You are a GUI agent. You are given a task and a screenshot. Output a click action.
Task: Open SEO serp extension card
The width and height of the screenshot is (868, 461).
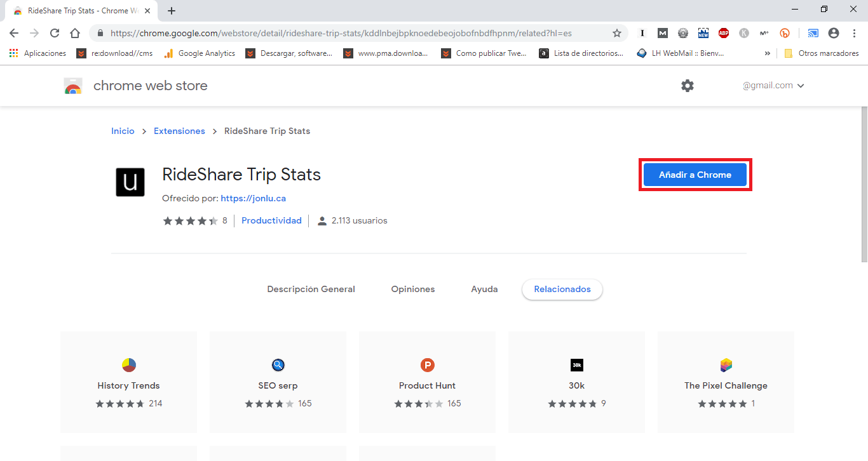[x=278, y=382]
